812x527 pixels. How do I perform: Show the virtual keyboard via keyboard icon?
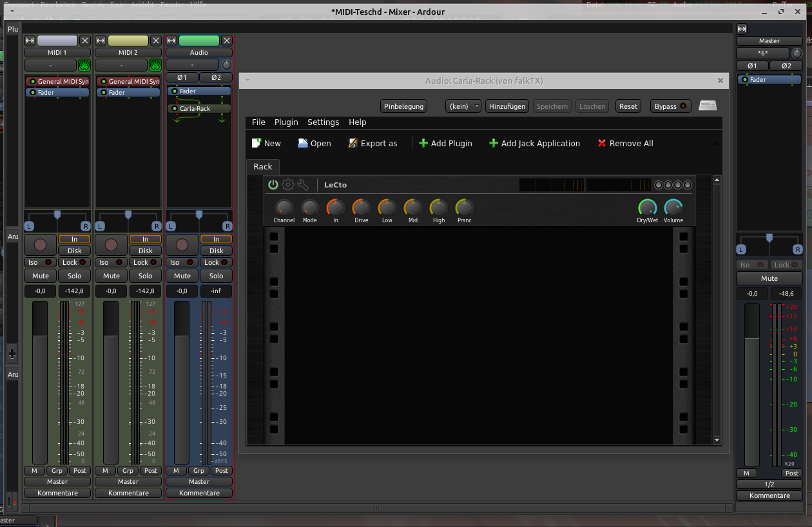pos(708,106)
